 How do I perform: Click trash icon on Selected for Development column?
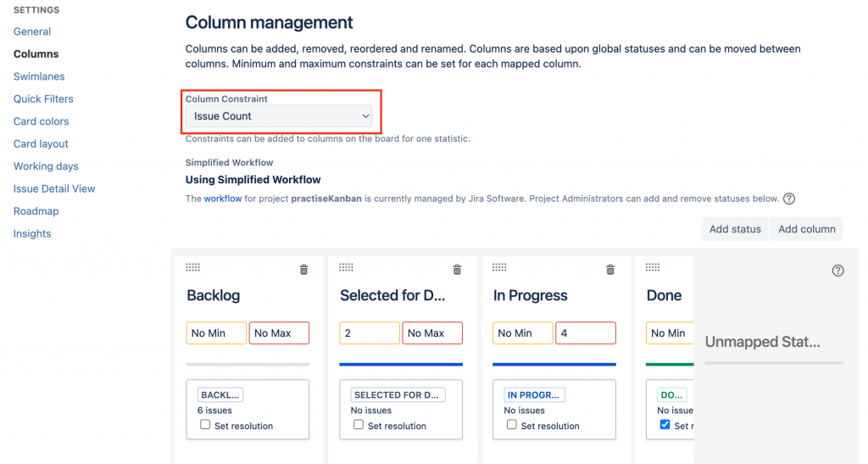[x=458, y=270]
